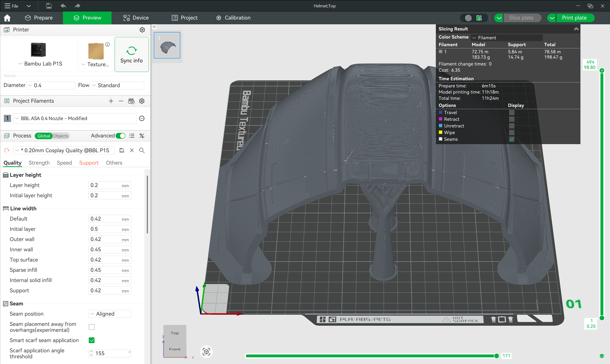Collapse the Slicing Result panel
Image resolution: width=610 pixels, height=364 pixels.
click(x=576, y=29)
